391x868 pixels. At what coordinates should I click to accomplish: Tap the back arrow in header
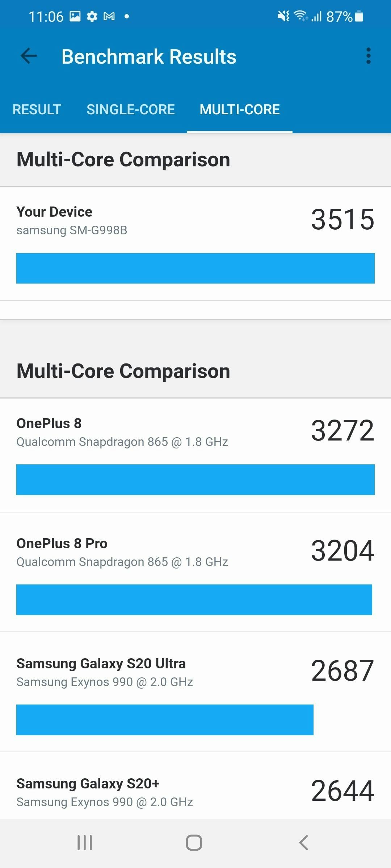(x=29, y=56)
